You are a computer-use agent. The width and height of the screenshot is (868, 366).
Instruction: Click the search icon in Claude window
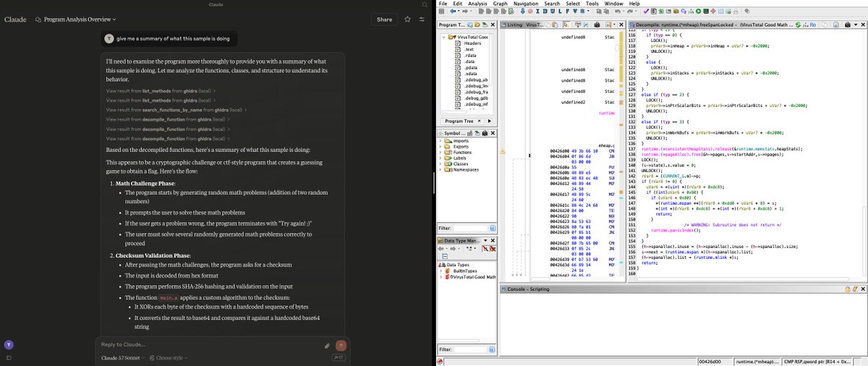pyautogui.click(x=425, y=5)
